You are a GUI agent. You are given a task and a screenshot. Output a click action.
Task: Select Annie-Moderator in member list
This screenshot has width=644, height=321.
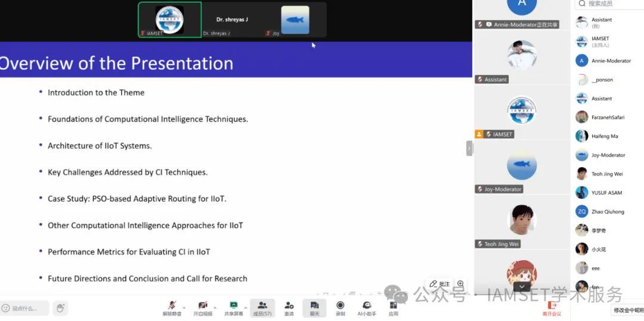coord(609,60)
